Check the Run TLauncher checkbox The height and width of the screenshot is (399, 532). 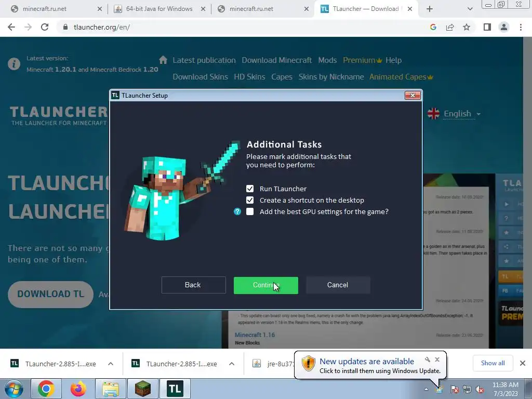pyautogui.click(x=250, y=189)
